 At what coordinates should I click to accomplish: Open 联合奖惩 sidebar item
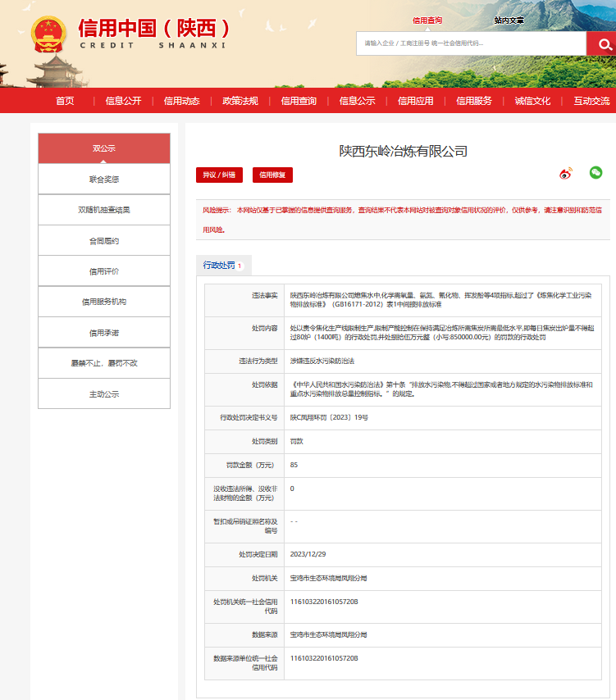tap(104, 179)
